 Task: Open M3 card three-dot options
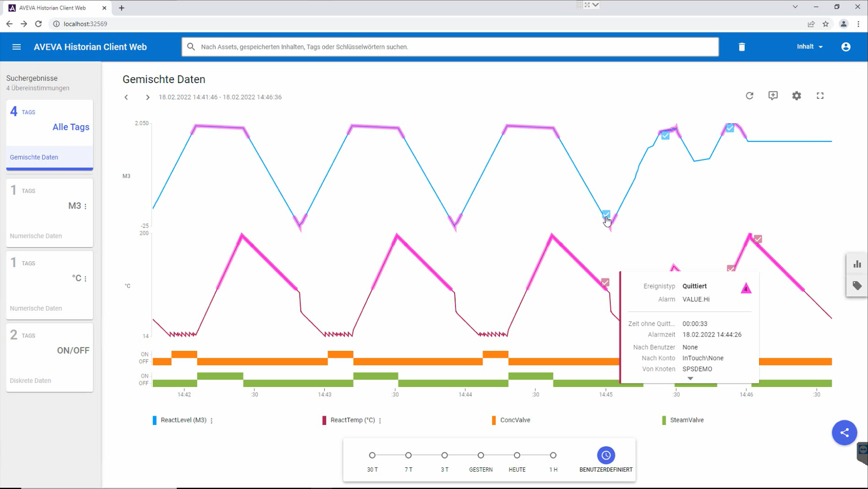86,206
